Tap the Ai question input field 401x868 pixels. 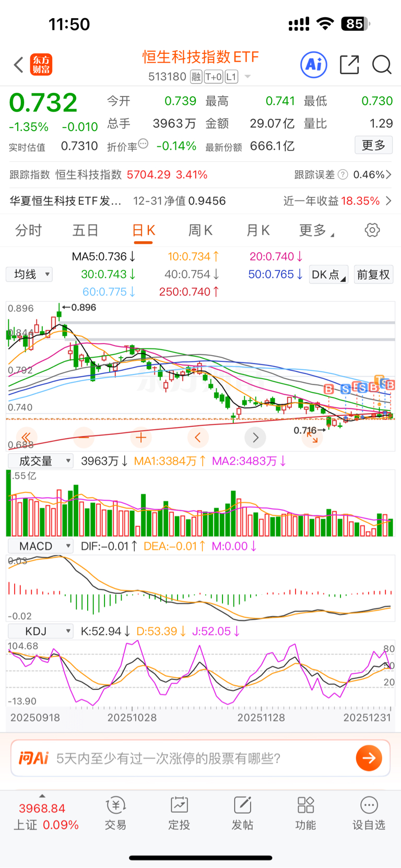point(200,758)
